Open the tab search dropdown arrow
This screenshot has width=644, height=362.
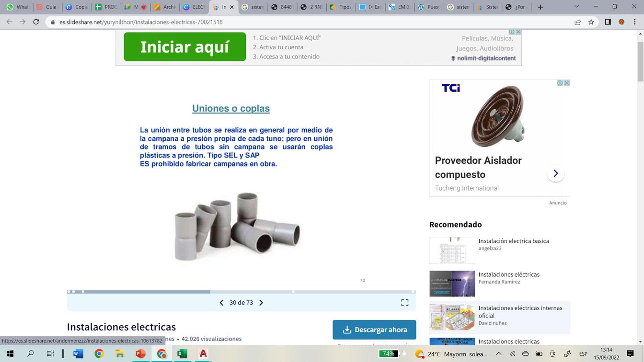click(576, 7)
